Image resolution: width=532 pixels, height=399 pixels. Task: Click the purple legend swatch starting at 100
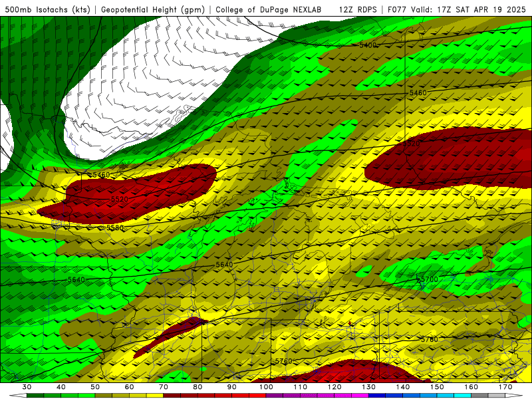tap(275, 396)
